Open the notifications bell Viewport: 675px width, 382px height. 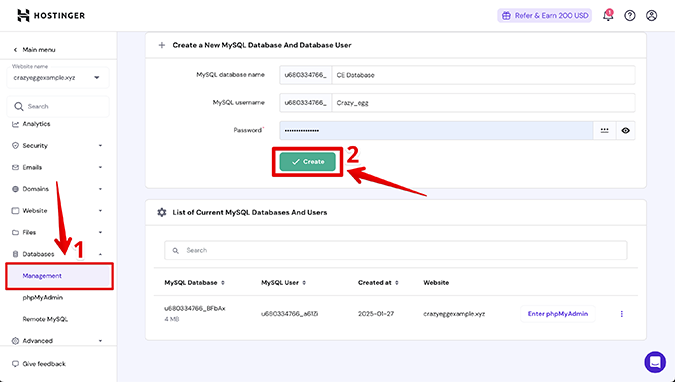tap(607, 16)
